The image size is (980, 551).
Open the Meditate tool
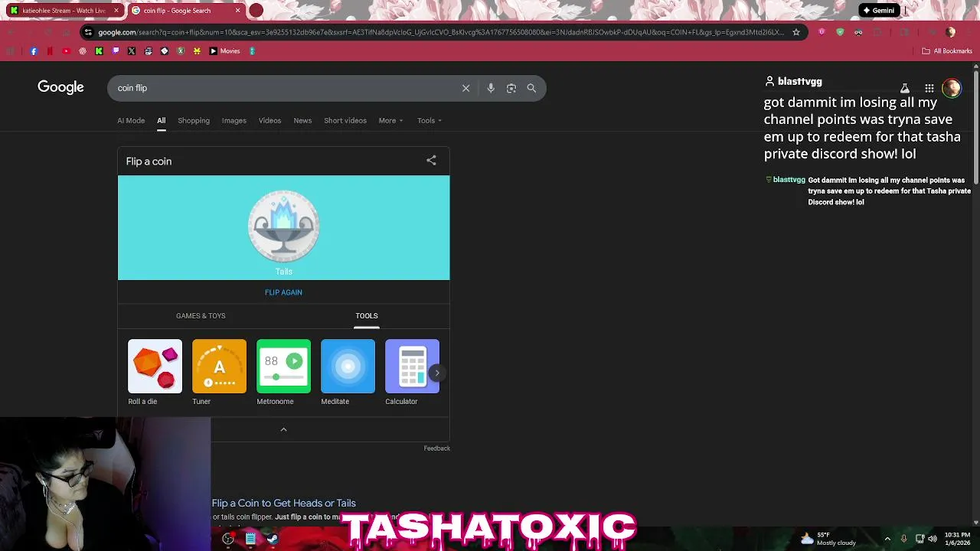point(348,372)
